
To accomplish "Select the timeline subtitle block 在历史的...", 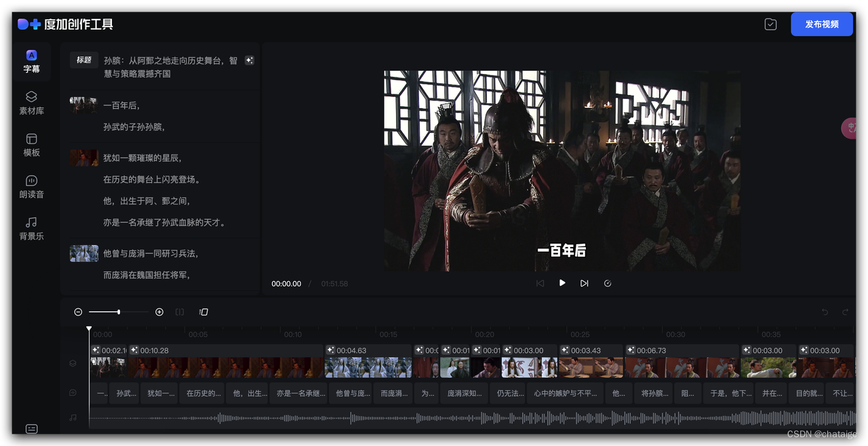I will [x=202, y=393].
